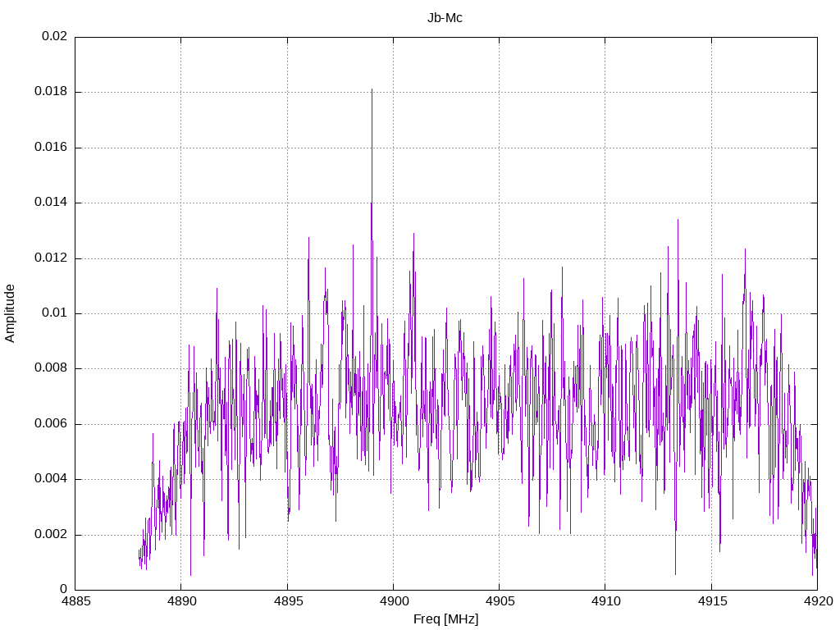Click the y-axis tick label 0.012
Screen dimensions: 840x630
click(x=51, y=258)
